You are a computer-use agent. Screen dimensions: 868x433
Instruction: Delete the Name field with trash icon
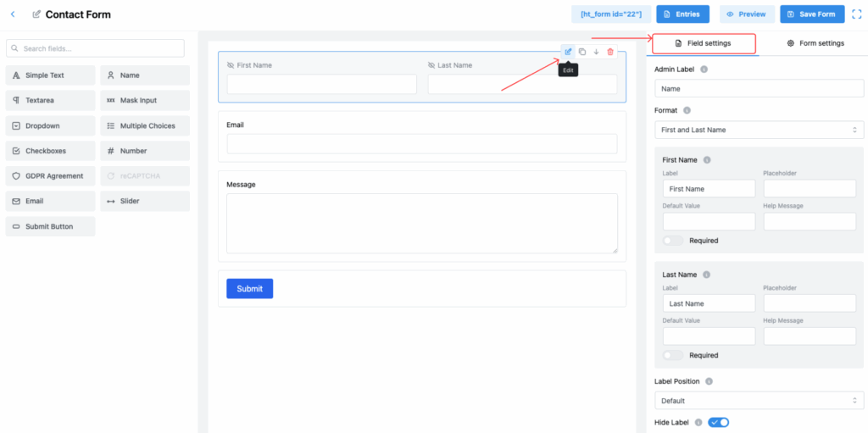click(x=610, y=52)
